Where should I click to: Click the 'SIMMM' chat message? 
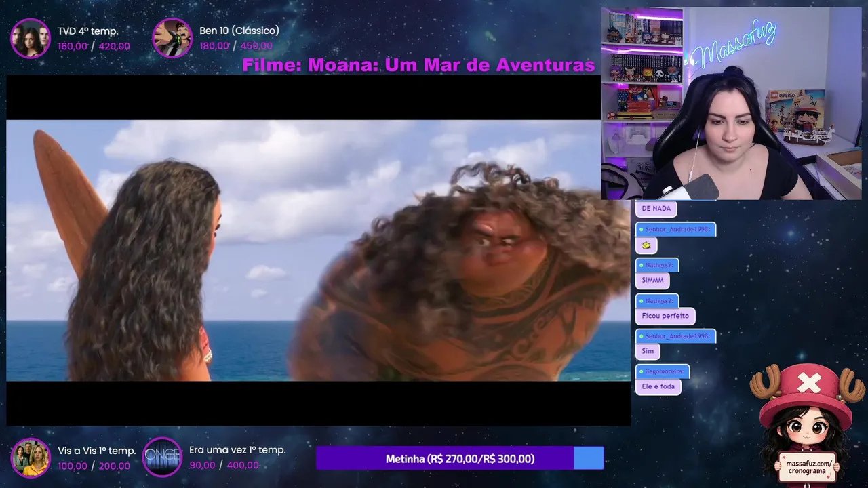pyautogui.click(x=652, y=280)
